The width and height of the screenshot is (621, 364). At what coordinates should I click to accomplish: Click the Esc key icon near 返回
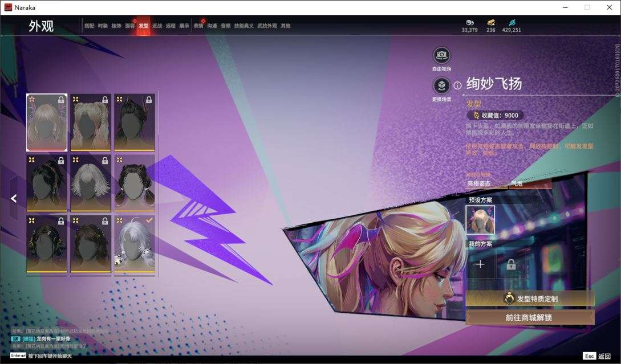[589, 356]
